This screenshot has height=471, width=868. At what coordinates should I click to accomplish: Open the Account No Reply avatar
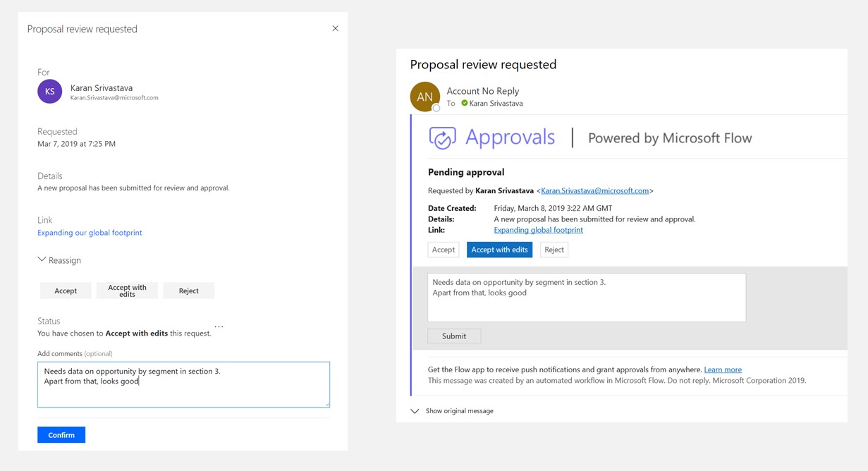point(424,97)
